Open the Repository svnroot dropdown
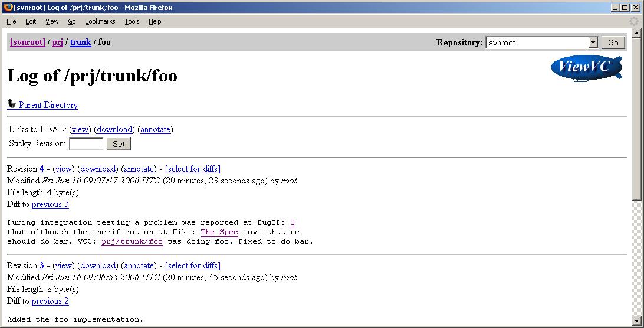 click(593, 42)
